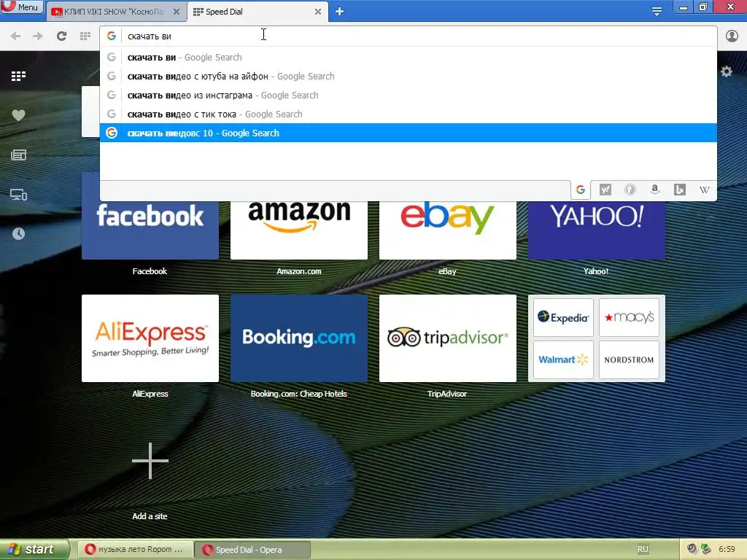The image size is (747, 560).
Task: Switch to Speed Dial - Opera taskbar button
Action: (x=252, y=550)
